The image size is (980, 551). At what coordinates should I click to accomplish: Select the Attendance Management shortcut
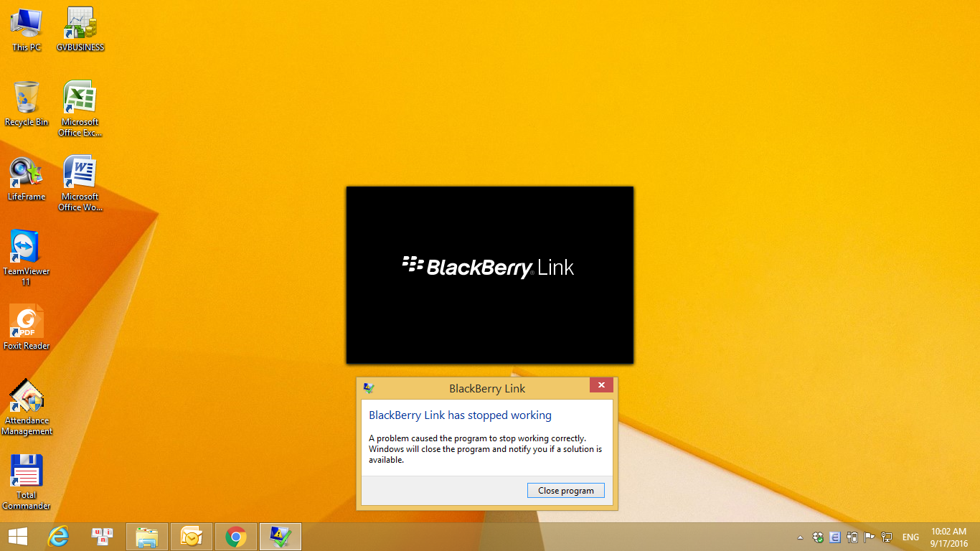(27, 408)
